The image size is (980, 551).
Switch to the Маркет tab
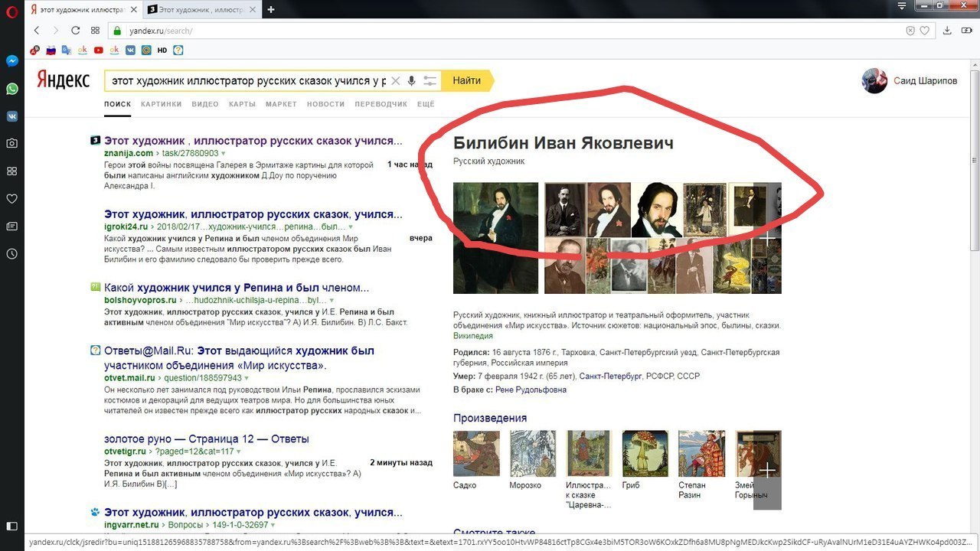(x=281, y=104)
